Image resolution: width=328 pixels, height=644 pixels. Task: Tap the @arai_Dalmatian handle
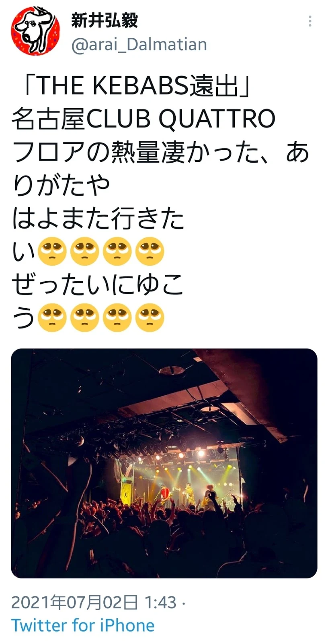pyautogui.click(x=139, y=44)
